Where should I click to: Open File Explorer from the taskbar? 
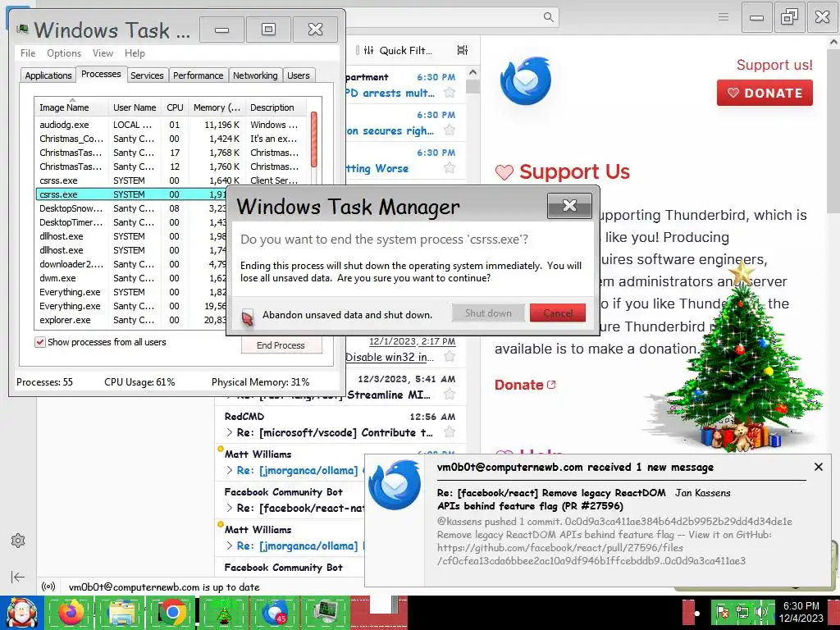(x=121, y=613)
